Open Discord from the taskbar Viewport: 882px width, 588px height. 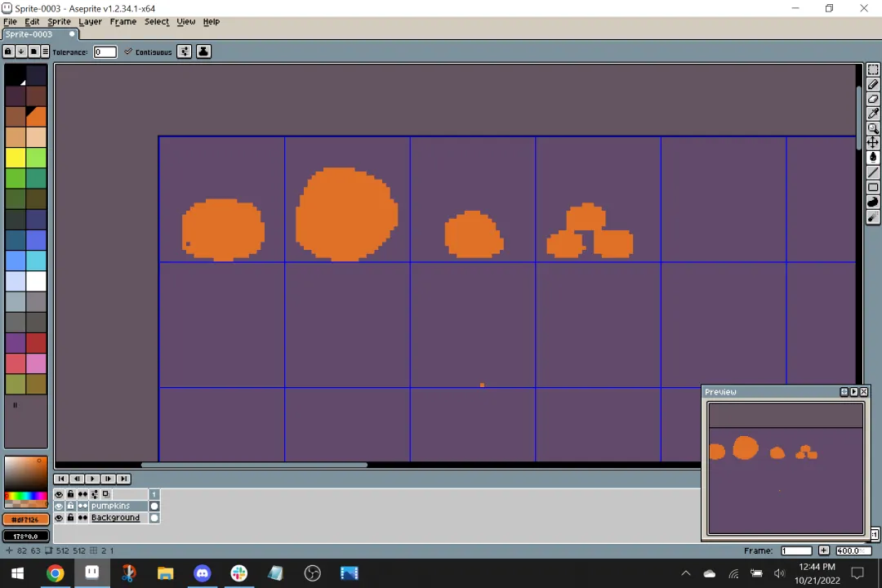coord(202,573)
